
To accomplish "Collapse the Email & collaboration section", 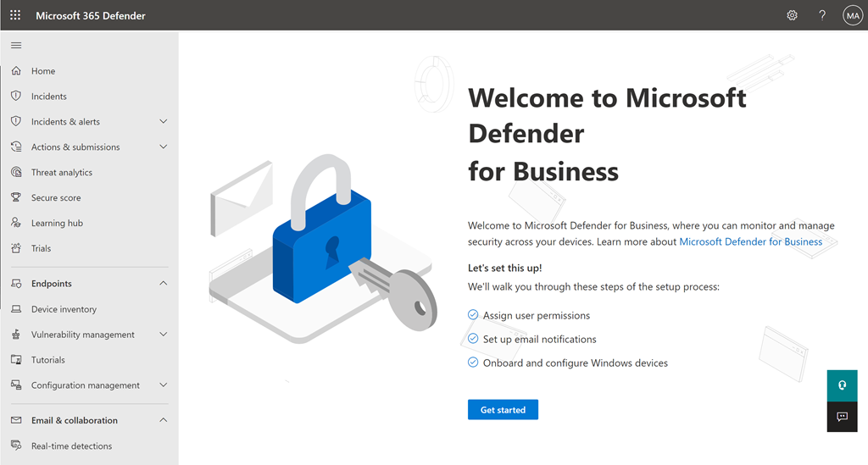I will pos(164,420).
